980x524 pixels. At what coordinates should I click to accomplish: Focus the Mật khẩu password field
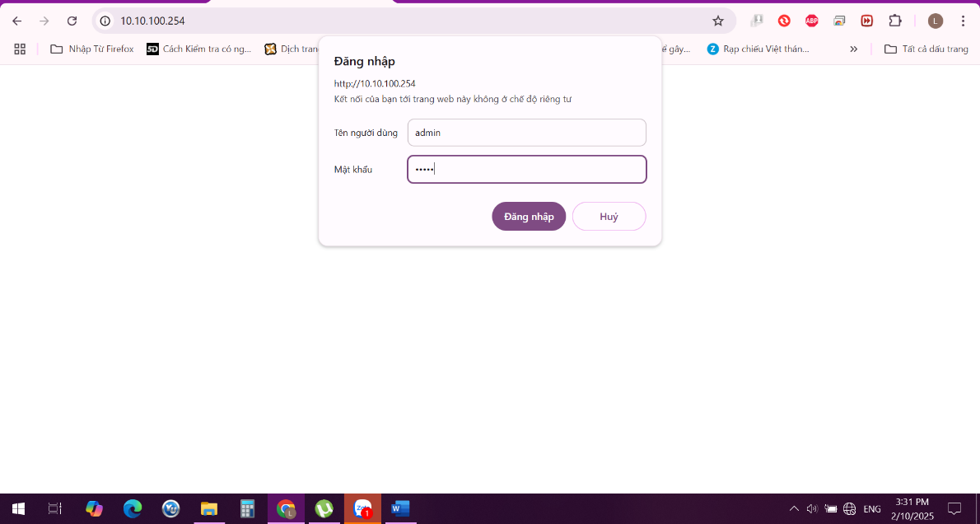pos(527,170)
